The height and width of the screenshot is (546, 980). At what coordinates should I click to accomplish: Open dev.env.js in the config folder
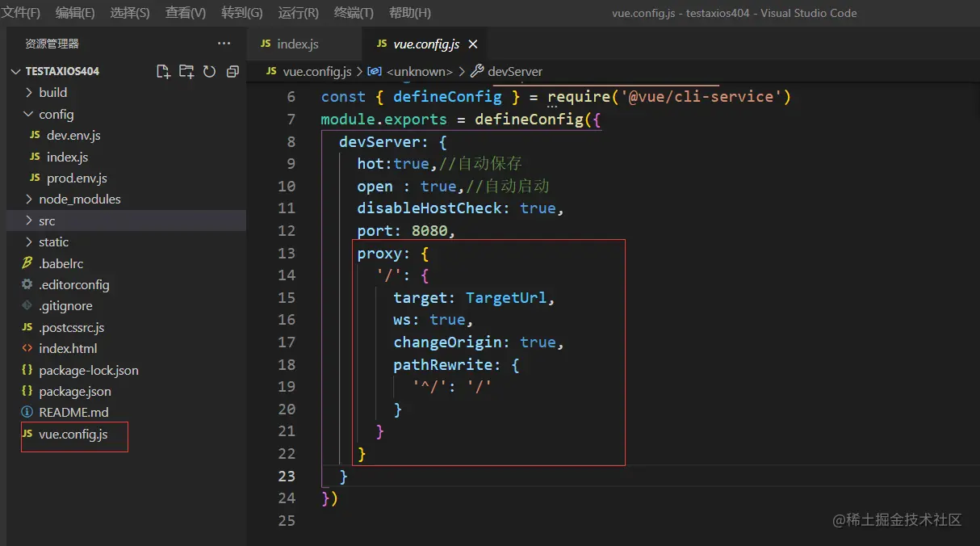73,136
